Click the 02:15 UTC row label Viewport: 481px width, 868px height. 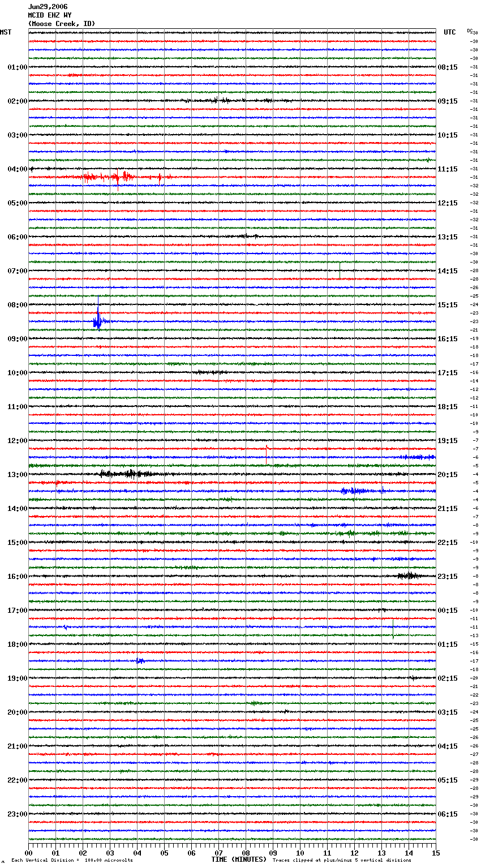coord(448,678)
